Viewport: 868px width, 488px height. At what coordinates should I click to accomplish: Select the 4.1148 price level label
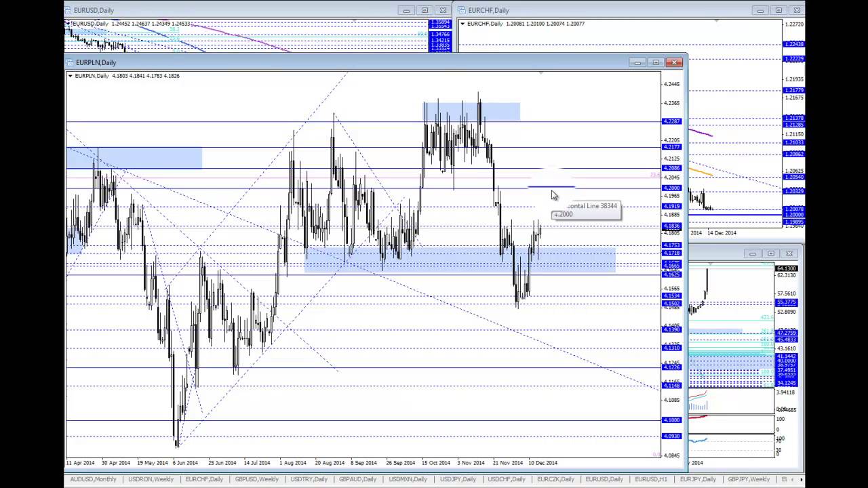pyautogui.click(x=671, y=386)
